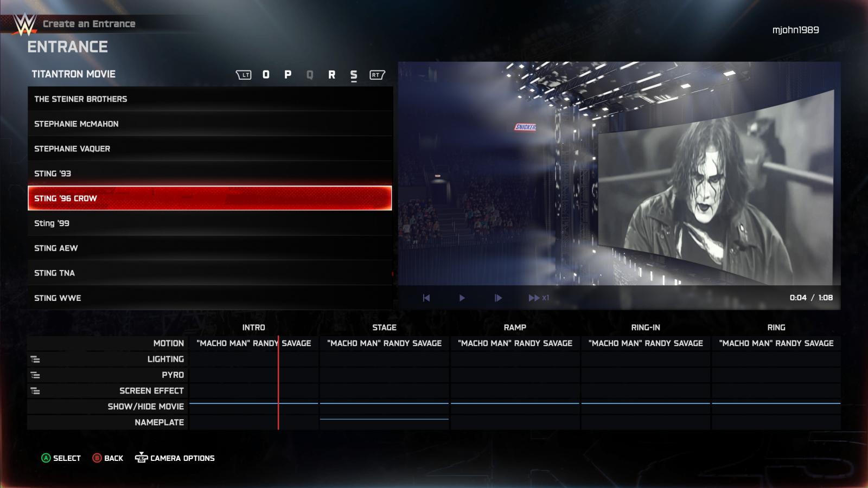Viewport: 868px width, 488px height.
Task: Choose Sting TNA titantron movie
Action: tap(210, 273)
